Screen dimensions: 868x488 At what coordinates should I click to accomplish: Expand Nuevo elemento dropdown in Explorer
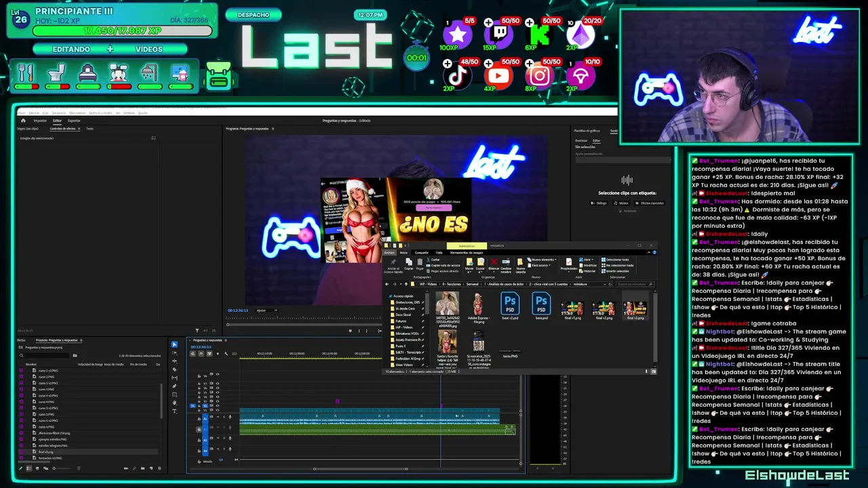click(x=542, y=260)
